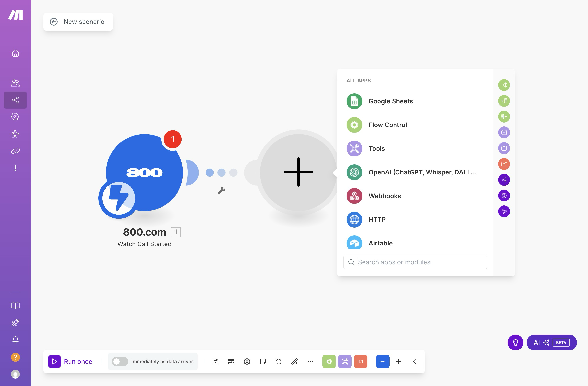Click the New scenario title
Viewport: 588px width, 386px height.
click(84, 22)
